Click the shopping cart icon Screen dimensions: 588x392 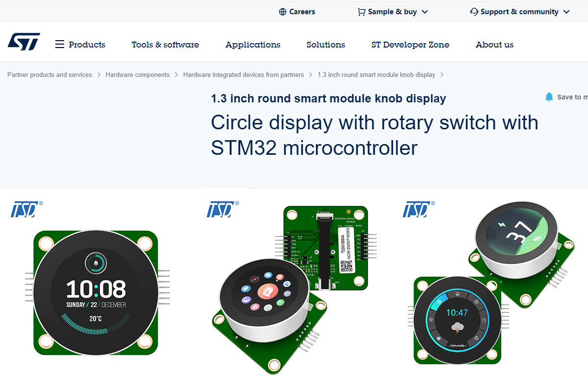click(x=362, y=12)
